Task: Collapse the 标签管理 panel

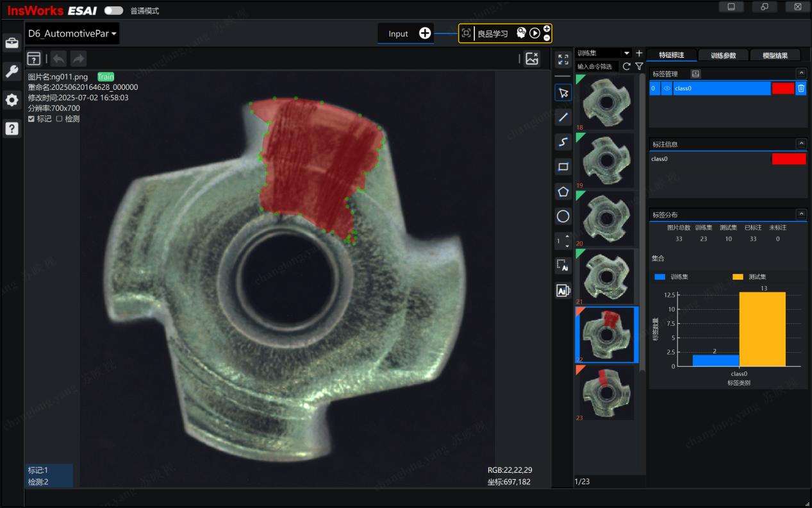Action: [x=801, y=72]
